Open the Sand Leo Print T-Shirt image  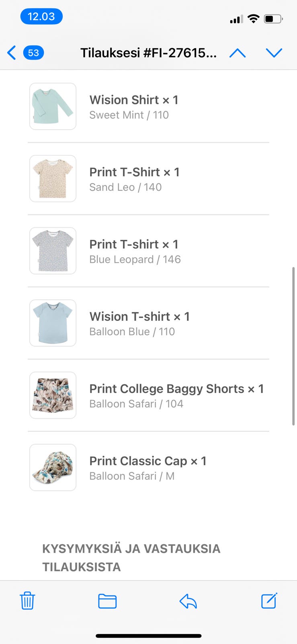click(x=53, y=178)
